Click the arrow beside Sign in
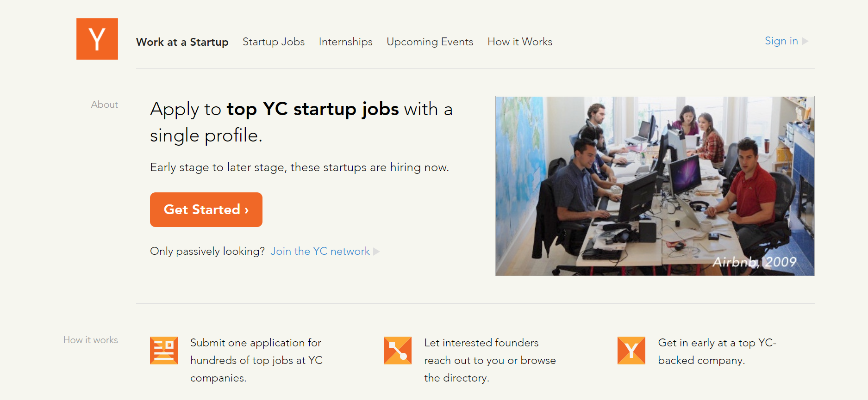This screenshot has width=868, height=400. [x=806, y=41]
